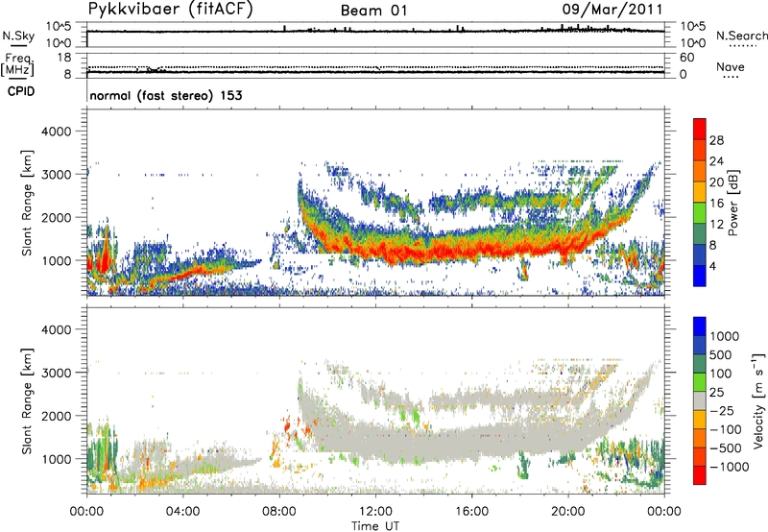Click the "Velocity [m s-1]" colorbar title
This screenshot has width=768, height=532.
[x=759, y=400]
